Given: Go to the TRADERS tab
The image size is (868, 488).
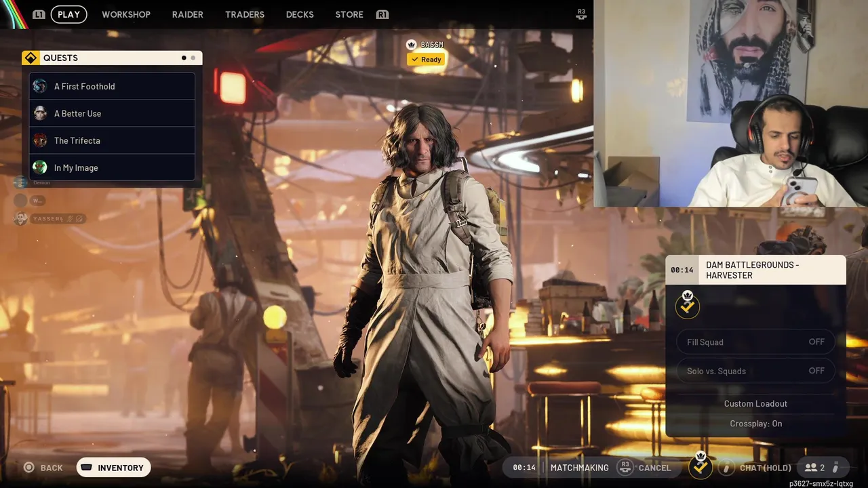Looking at the screenshot, I should [245, 14].
